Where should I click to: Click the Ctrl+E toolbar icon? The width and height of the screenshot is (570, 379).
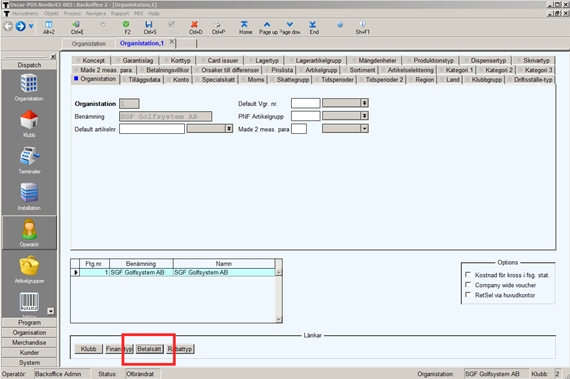(x=77, y=25)
